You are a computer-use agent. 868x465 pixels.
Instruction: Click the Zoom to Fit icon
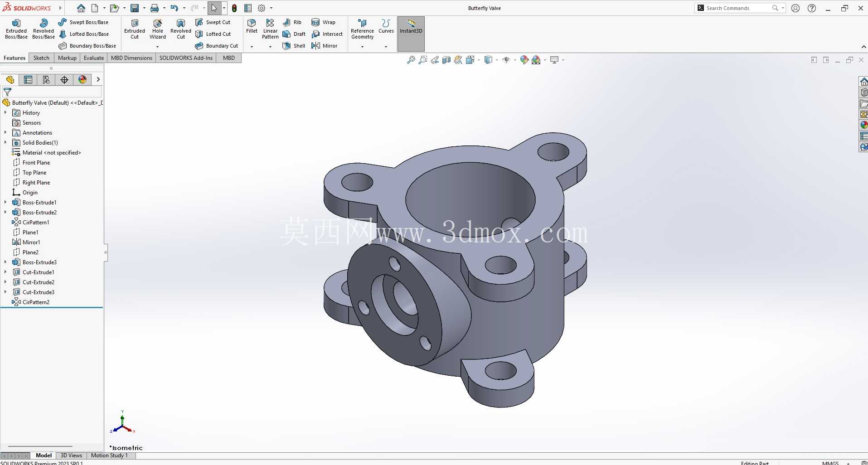pyautogui.click(x=411, y=60)
